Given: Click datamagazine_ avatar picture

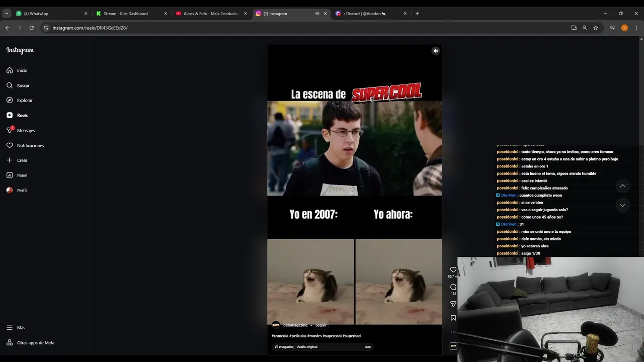Looking at the screenshot, I should tap(276, 325).
